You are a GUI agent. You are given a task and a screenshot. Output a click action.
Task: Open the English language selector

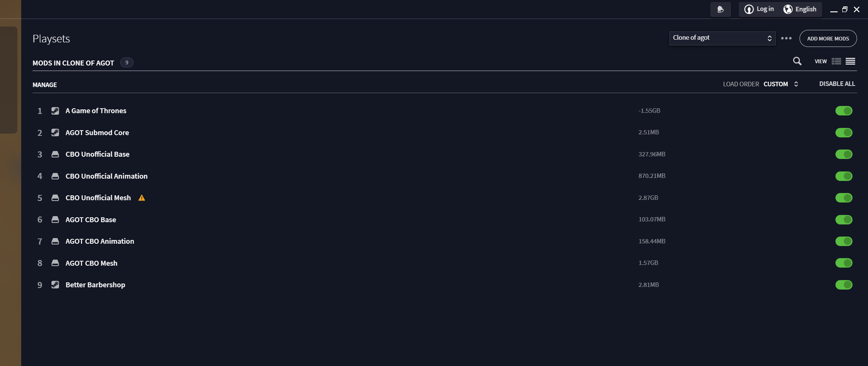click(800, 9)
